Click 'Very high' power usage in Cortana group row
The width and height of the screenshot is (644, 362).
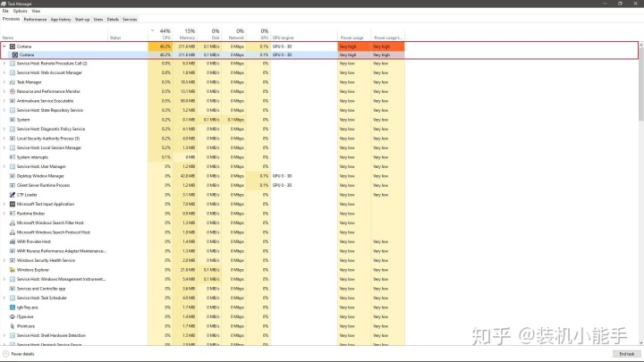pyautogui.click(x=348, y=46)
